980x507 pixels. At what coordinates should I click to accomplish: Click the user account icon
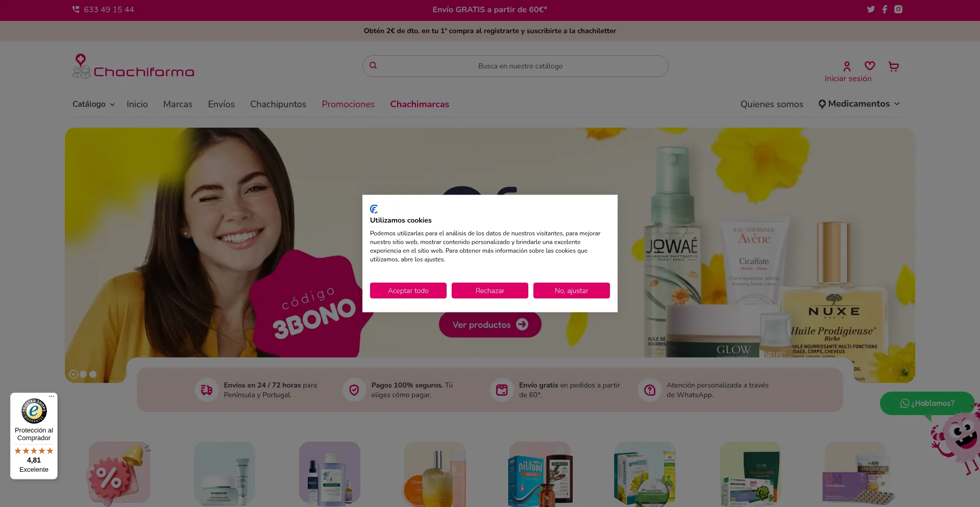tap(847, 66)
